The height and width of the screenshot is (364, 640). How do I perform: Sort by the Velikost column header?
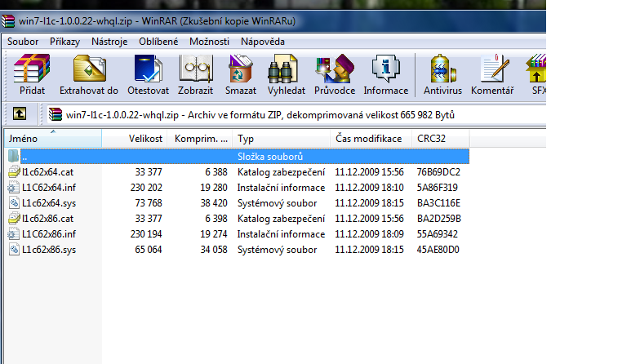click(134, 139)
